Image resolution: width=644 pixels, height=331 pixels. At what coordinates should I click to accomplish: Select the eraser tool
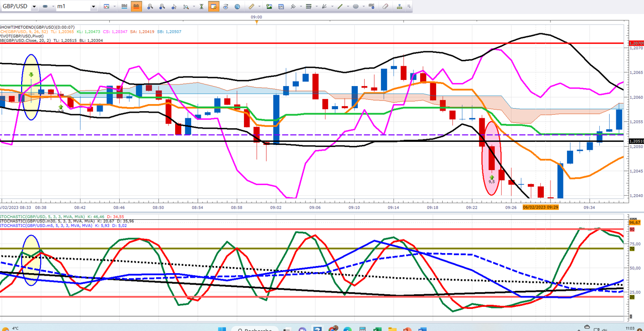tap(385, 7)
